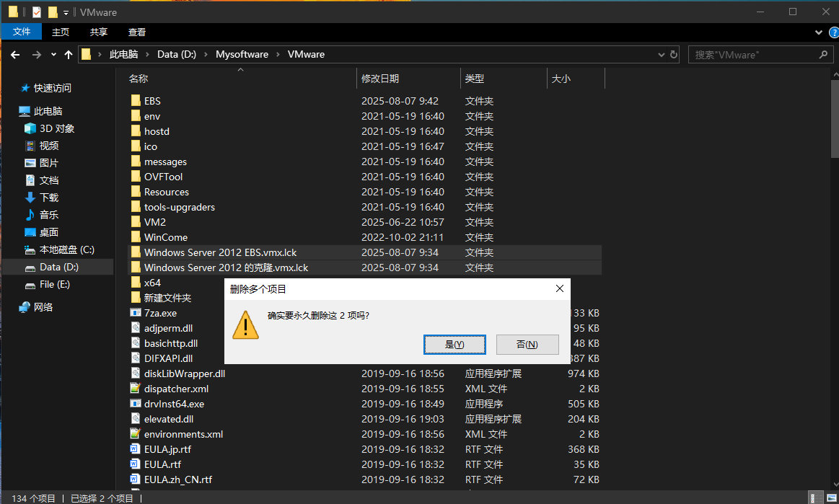Screen dimensions: 839x504
Task: Sort by 修改日期 column header
Action: (380, 79)
